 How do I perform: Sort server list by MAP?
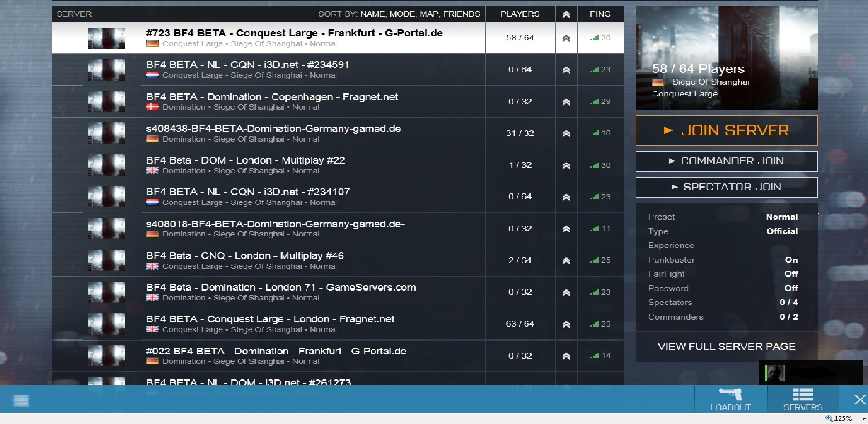pyautogui.click(x=429, y=14)
